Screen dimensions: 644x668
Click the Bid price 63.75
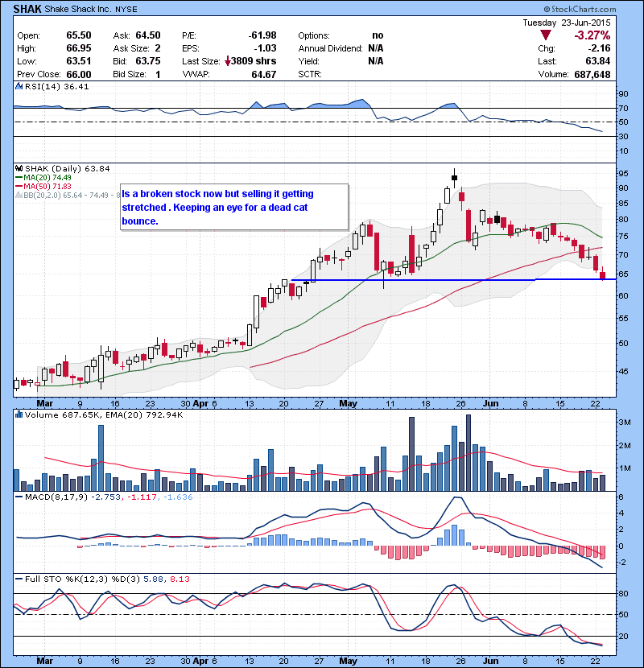(148, 61)
